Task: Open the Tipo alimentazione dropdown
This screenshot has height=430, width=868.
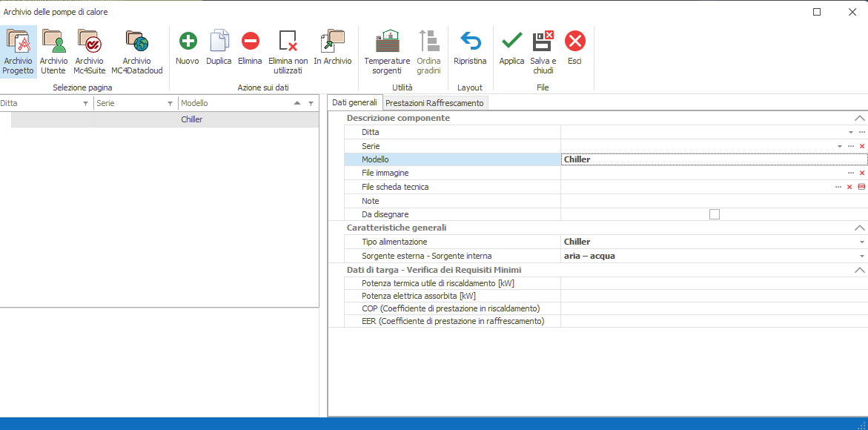Action: point(861,242)
